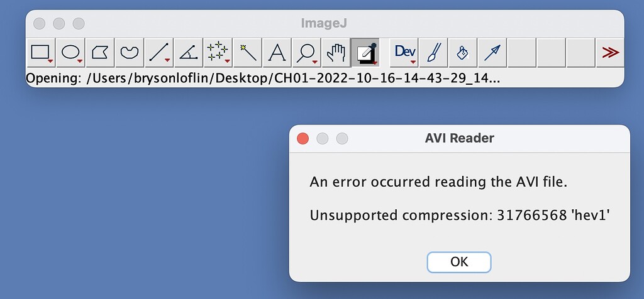Click OK in AVI Reader dialog
This screenshot has height=299, width=644.
tap(458, 262)
